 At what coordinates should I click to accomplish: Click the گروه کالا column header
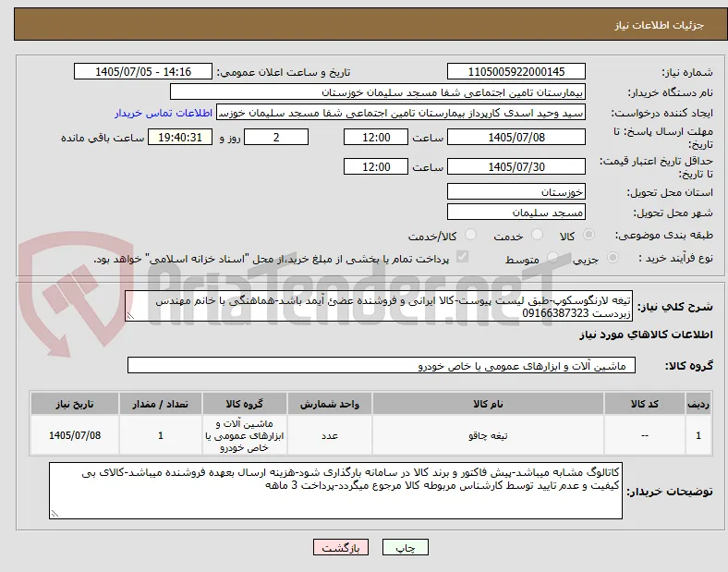click(244, 404)
